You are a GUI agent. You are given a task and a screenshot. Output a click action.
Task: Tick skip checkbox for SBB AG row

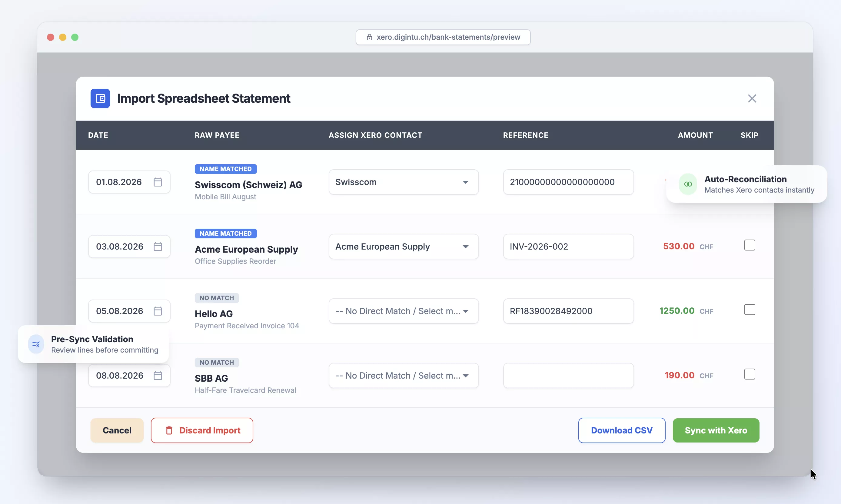tap(750, 374)
